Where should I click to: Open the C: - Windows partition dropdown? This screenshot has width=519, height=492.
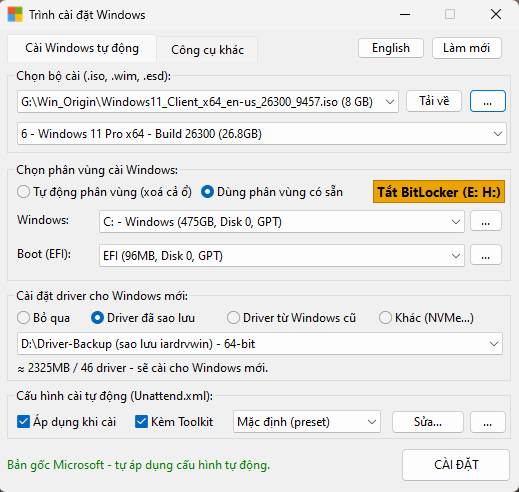pyautogui.click(x=282, y=222)
